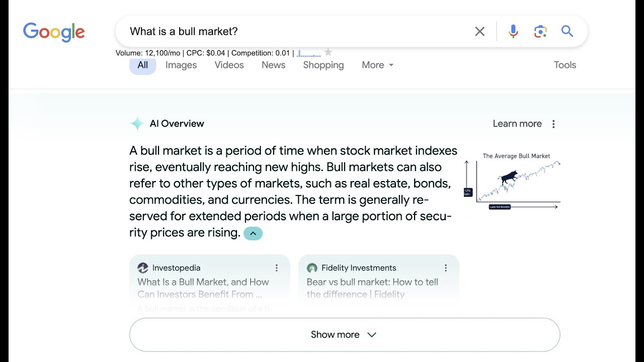This screenshot has height=362, width=644.
Task: Open the Investopedia bull market article
Action: 203,288
